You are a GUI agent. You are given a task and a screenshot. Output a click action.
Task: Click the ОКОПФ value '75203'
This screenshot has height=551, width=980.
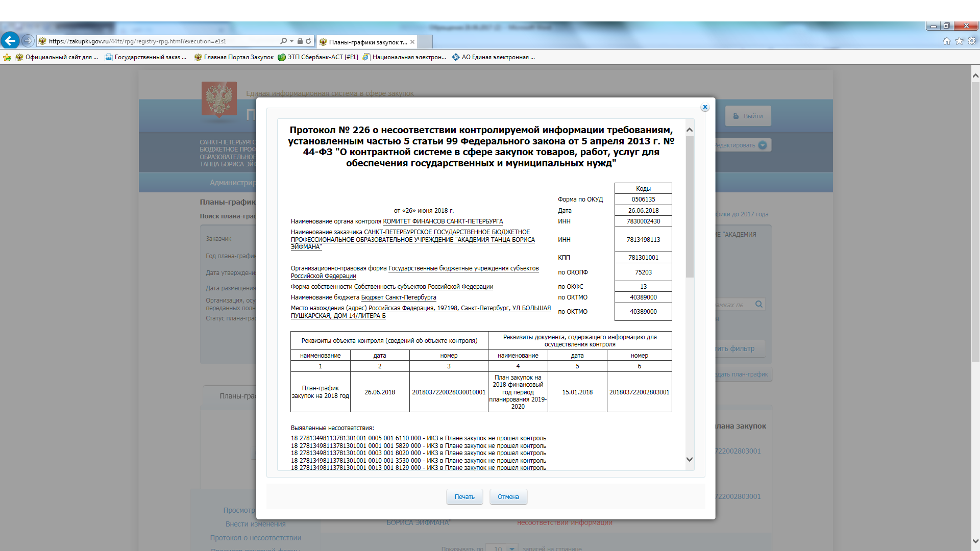click(x=643, y=272)
